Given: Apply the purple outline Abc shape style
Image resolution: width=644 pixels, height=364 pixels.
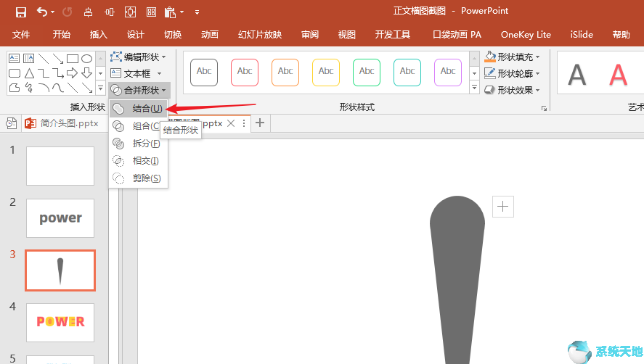Looking at the screenshot, I should click(x=448, y=73).
